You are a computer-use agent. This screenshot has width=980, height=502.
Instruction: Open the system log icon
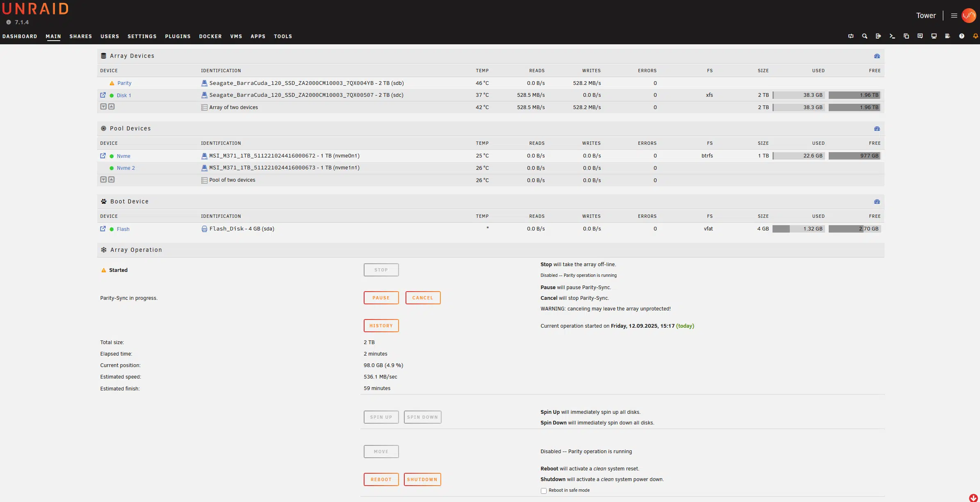click(947, 37)
